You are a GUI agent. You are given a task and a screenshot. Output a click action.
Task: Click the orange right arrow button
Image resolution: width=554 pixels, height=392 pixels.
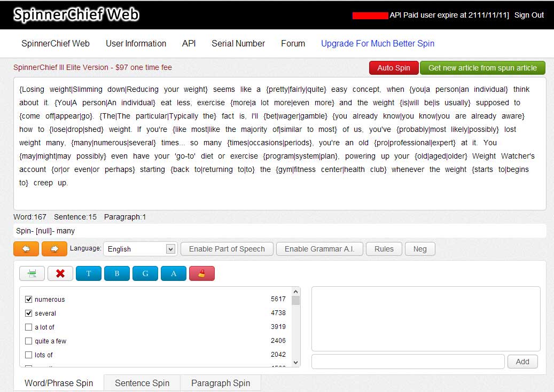pos(54,249)
